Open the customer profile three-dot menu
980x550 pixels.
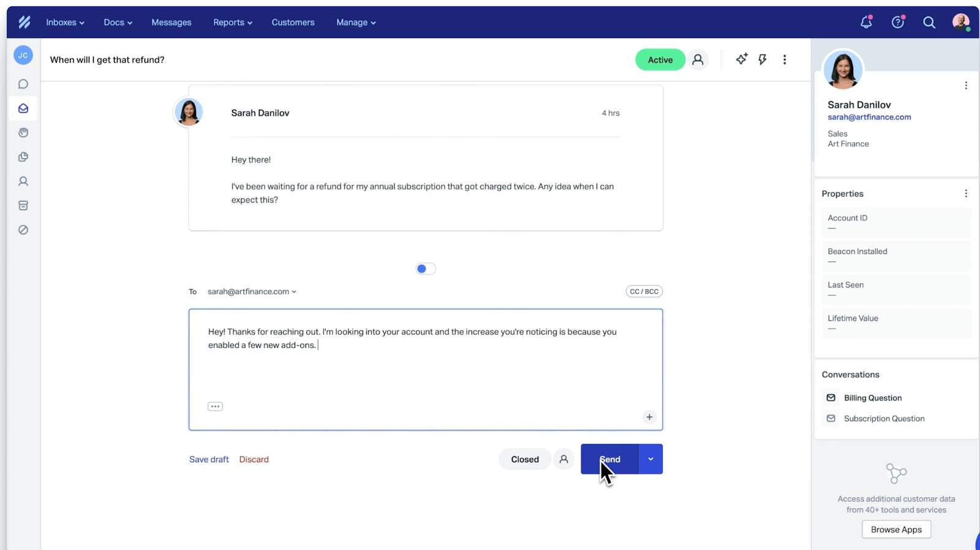pyautogui.click(x=966, y=86)
